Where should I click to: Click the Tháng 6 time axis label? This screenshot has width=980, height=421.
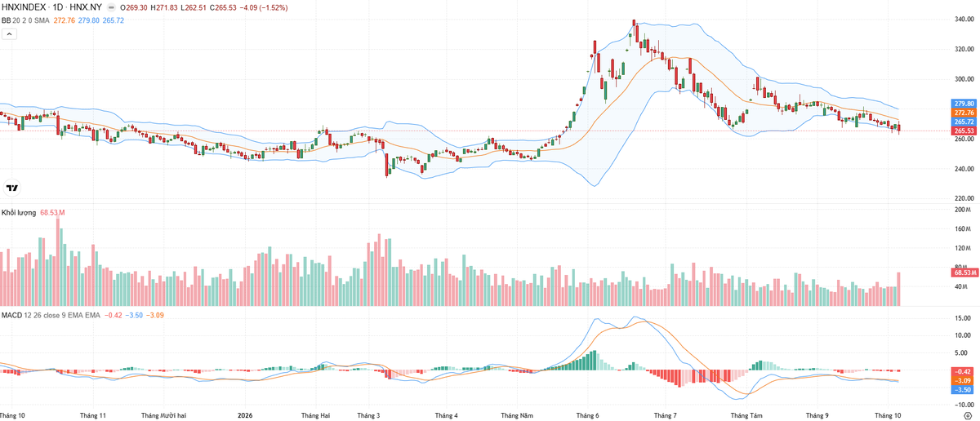coord(587,415)
